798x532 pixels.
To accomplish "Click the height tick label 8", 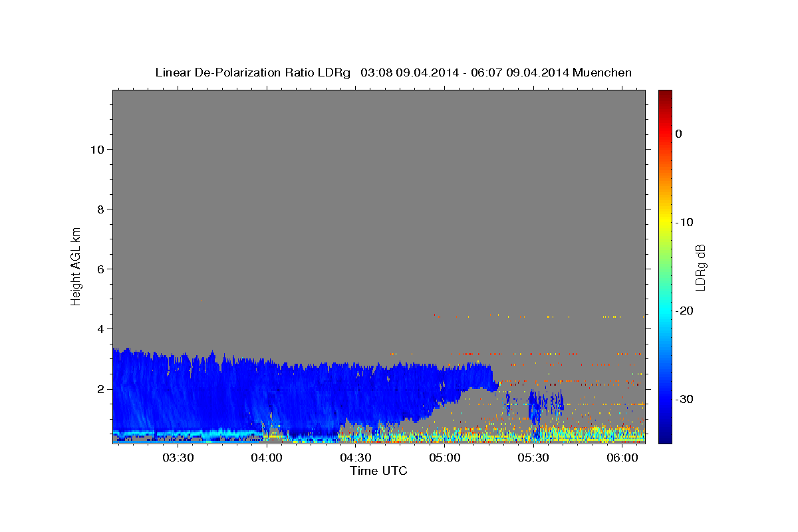I will [100, 209].
